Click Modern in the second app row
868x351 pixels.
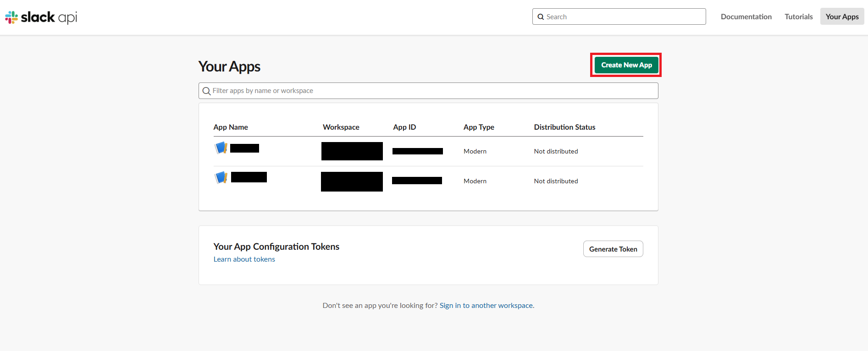tap(475, 181)
